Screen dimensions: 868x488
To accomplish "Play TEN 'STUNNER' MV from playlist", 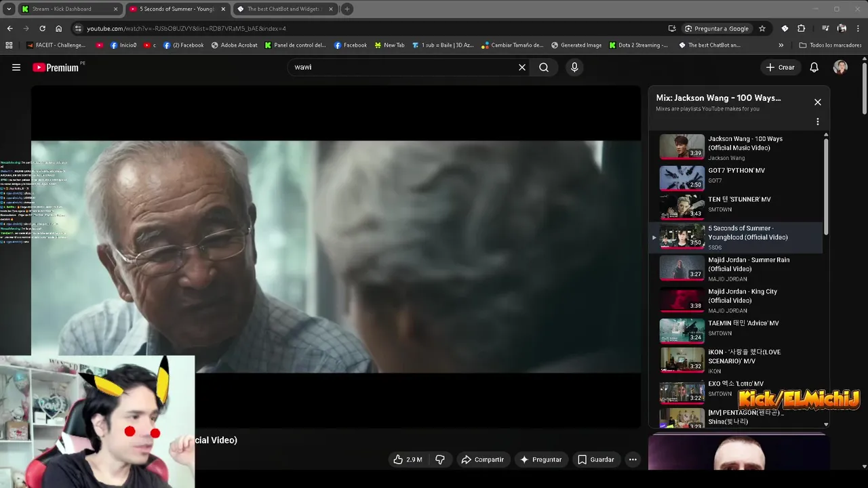I will tap(736, 206).
